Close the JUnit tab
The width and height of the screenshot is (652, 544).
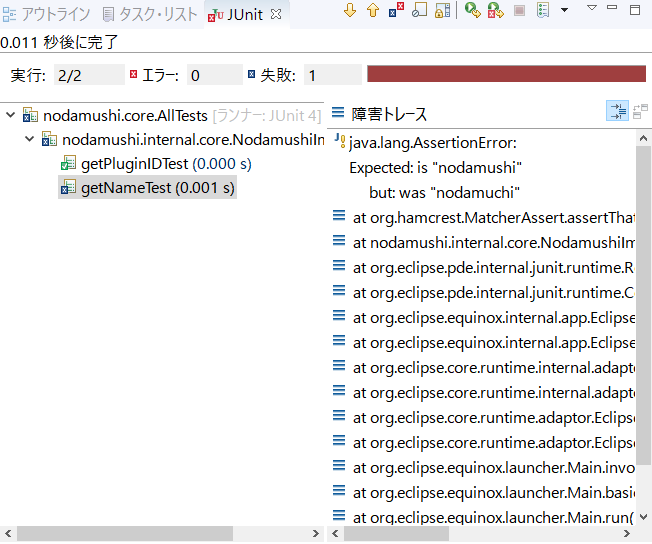(276, 15)
